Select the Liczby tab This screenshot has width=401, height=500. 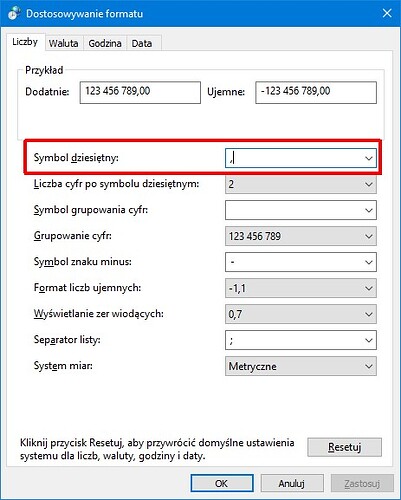pyautogui.click(x=25, y=42)
